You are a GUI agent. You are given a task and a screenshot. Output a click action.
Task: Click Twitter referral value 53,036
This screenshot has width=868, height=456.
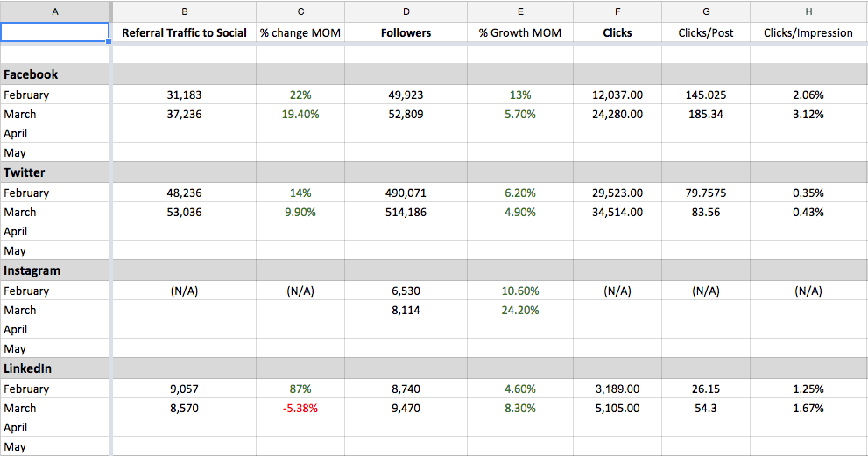(184, 212)
